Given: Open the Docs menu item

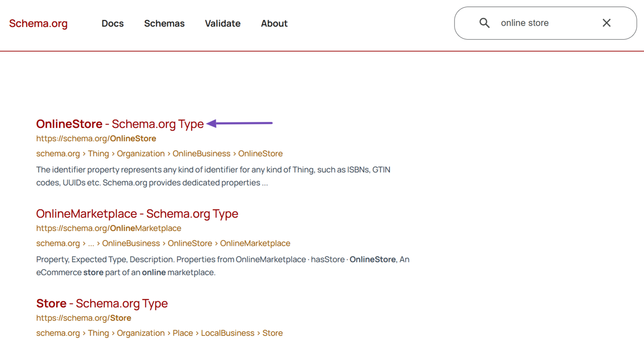Looking at the screenshot, I should point(113,23).
